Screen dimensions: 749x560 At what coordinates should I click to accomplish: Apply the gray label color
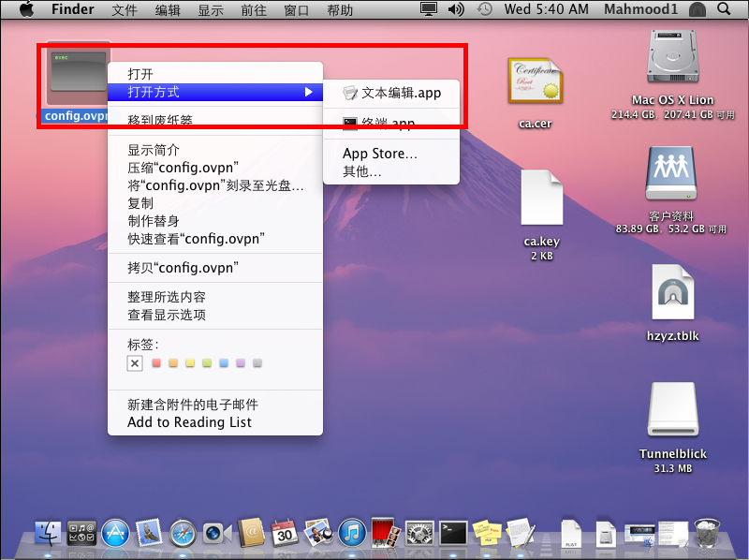click(257, 363)
